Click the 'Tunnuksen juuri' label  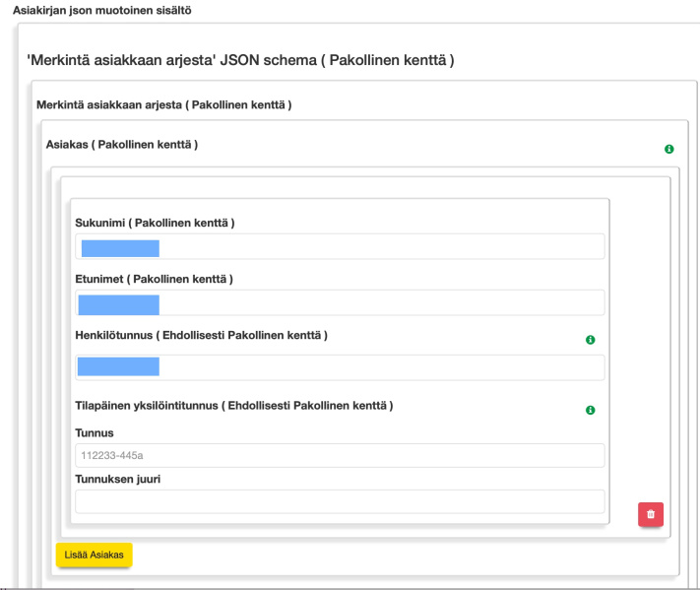(x=118, y=480)
